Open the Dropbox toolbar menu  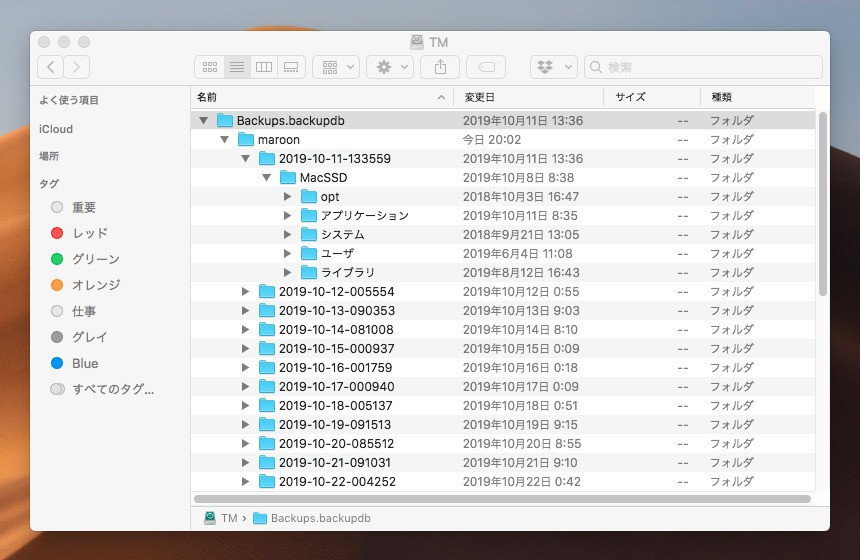click(x=554, y=67)
